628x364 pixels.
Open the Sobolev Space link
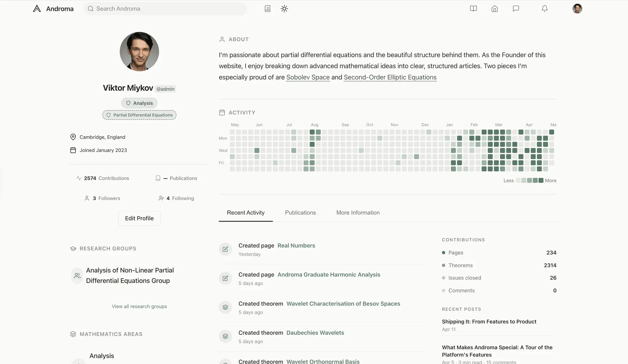(308, 77)
